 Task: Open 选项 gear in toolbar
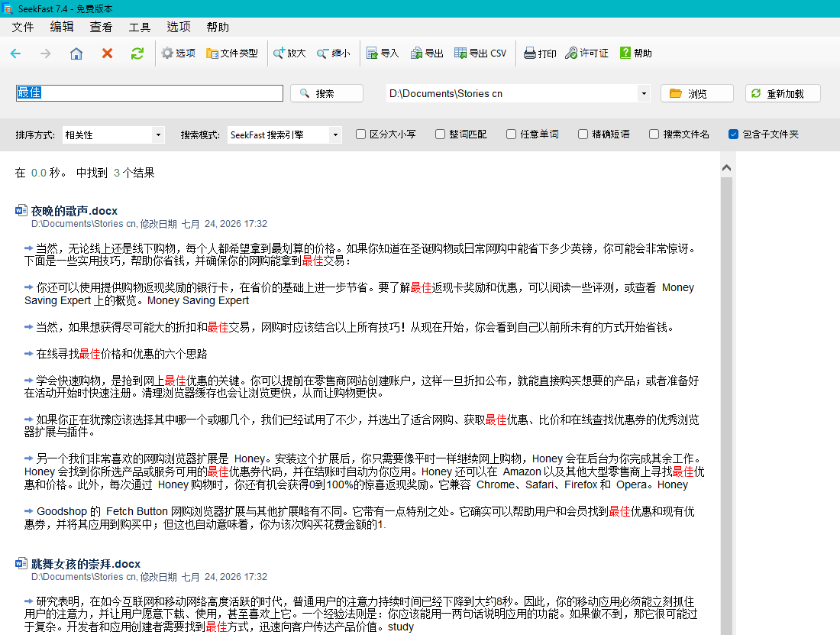[179, 53]
